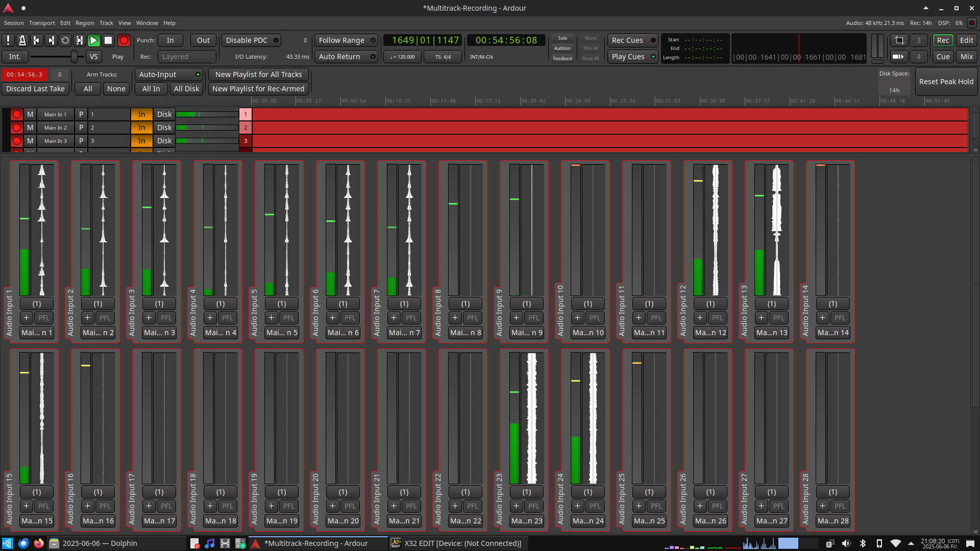Open the Transport menu
Screen dimensions: 980x551
point(42,23)
